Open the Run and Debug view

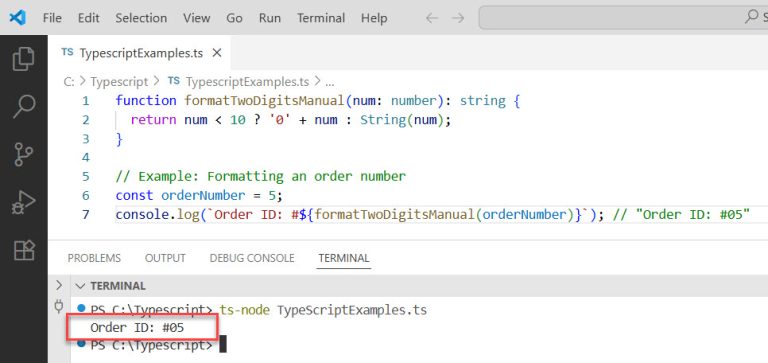[x=24, y=203]
